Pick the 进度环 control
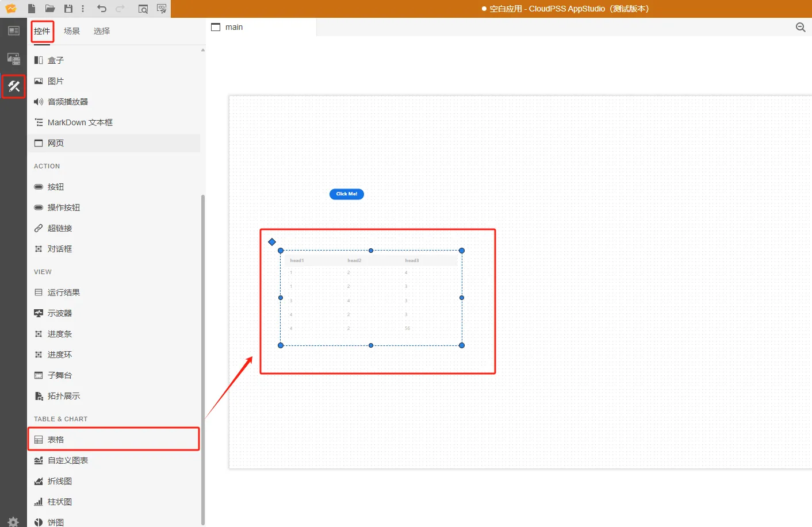This screenshot has width=812, height=527. (x=114, y=355)
